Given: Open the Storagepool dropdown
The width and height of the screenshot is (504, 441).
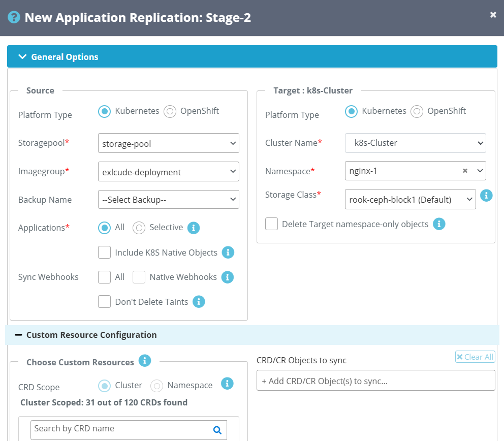Looking at the screenshot, I should (x=169, y=143).
